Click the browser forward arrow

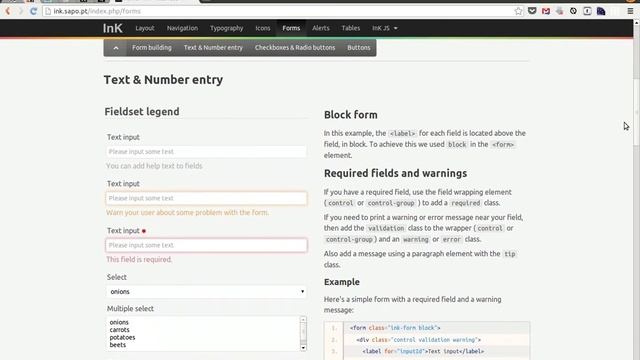tap(20, 11)
